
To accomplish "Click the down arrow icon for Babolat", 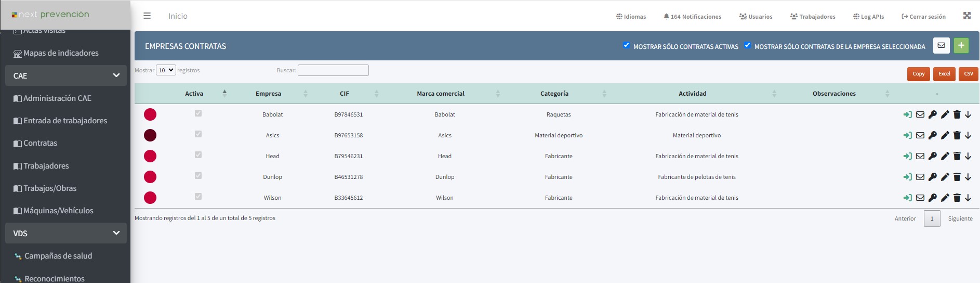I will 968,114.
